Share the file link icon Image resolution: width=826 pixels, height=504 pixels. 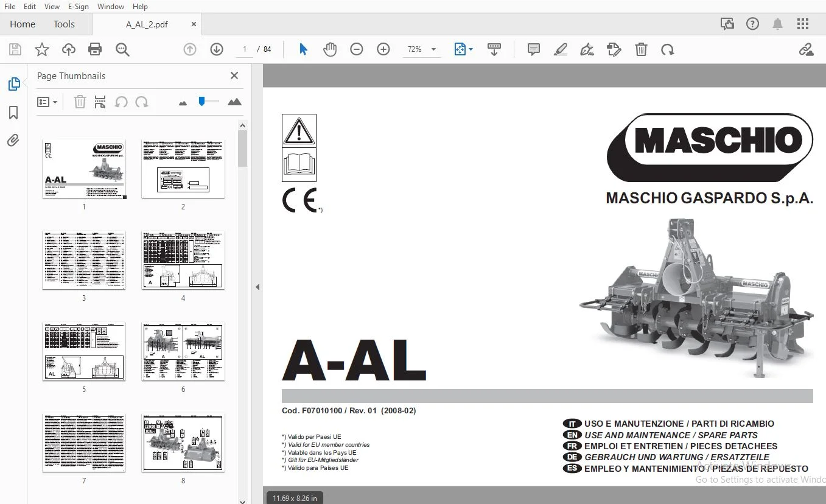point(807,50)
